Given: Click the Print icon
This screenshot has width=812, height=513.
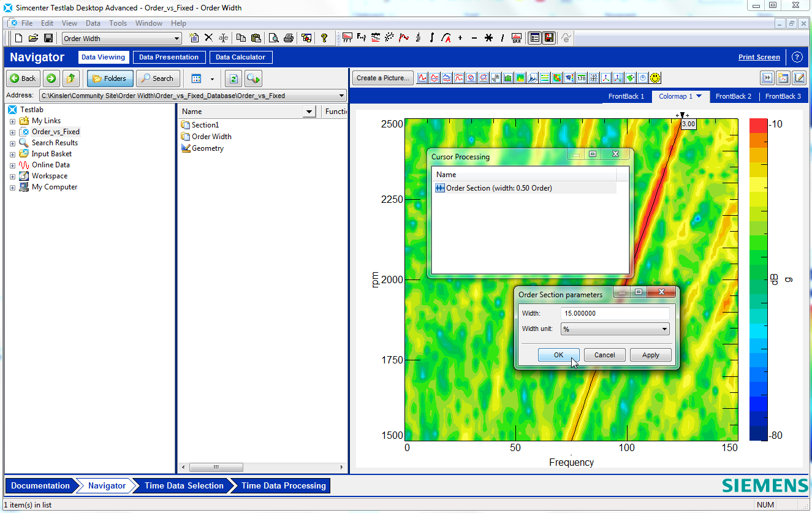Looking at the screenshot, I should [x=289, y=38].
